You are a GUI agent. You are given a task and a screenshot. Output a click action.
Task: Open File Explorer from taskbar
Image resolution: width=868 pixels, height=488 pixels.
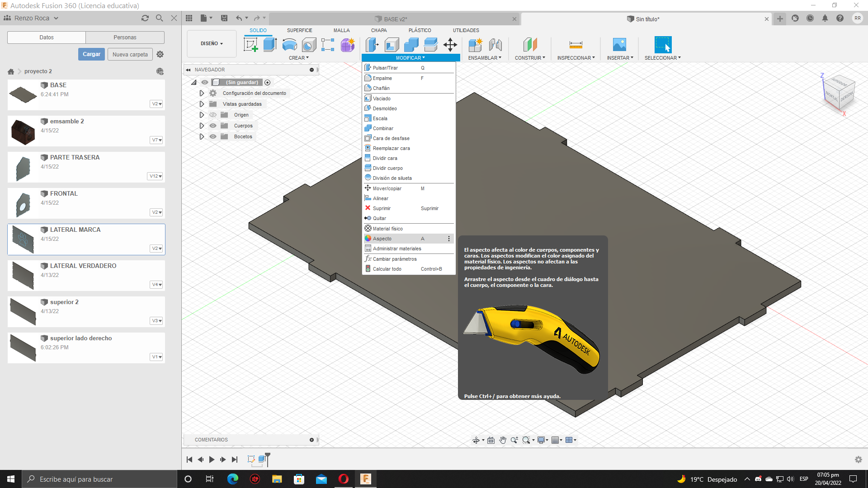point(277,479)
